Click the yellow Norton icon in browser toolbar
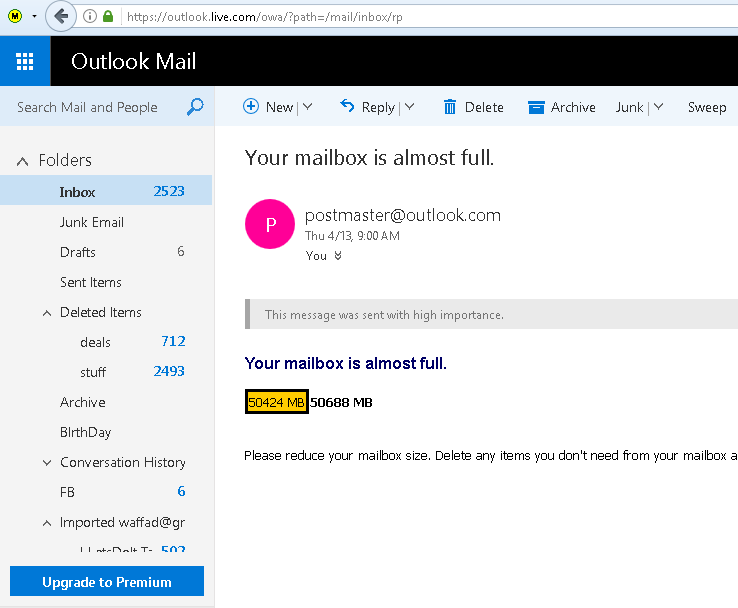 pyautogui.click(x=15, y=16)
